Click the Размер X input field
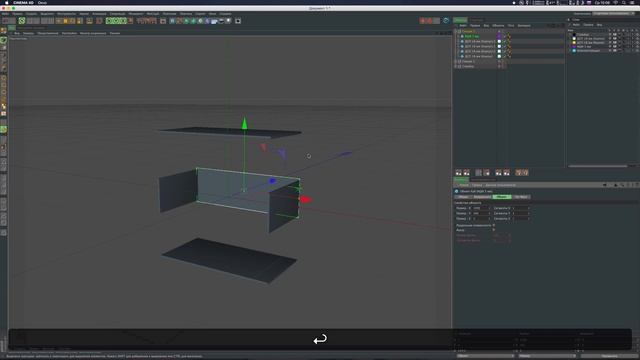 [x=482, y=208]
